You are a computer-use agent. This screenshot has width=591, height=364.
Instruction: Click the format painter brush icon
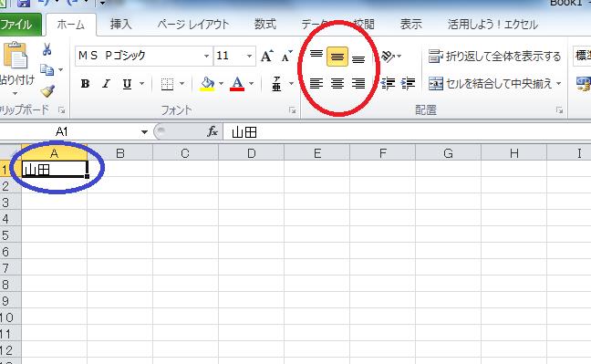coord(48,91)
